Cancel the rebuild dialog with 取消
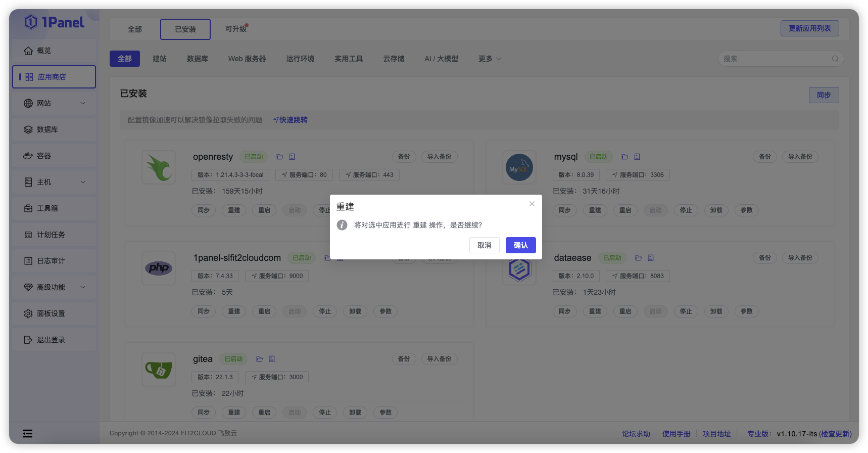This screenshot has height=453, width=868. point(484,245)
